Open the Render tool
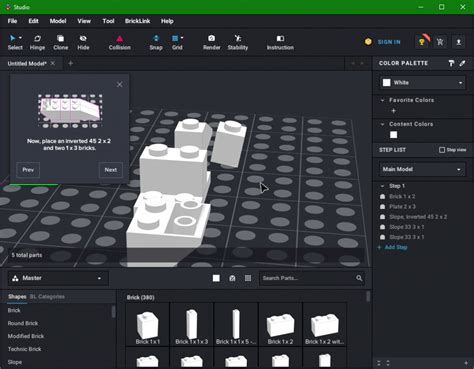The image size is (474, 369). point(211,42)
